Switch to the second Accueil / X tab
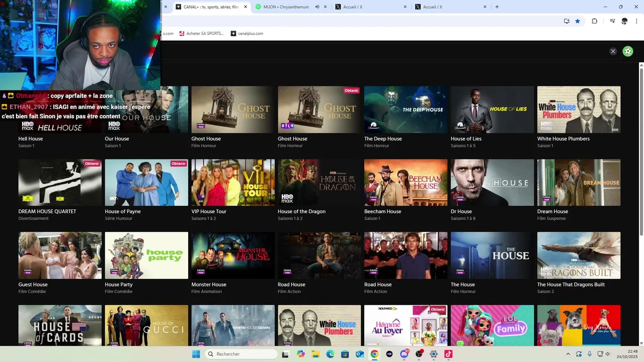This screenshot has height=362, width=644. pos(450,7)
